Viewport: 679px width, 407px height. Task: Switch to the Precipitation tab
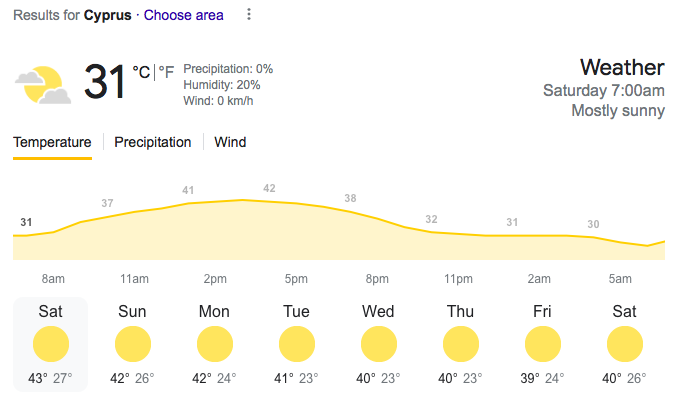pos(152,142)
